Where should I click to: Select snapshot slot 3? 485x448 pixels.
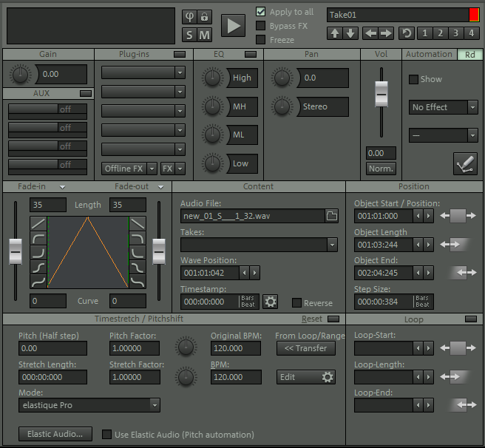(x=456, y=33)
